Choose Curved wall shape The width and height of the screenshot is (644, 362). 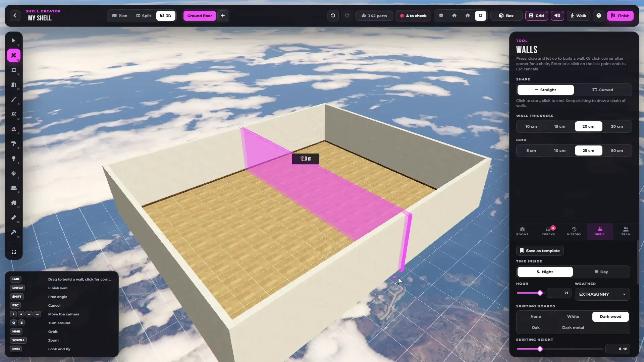602,90
